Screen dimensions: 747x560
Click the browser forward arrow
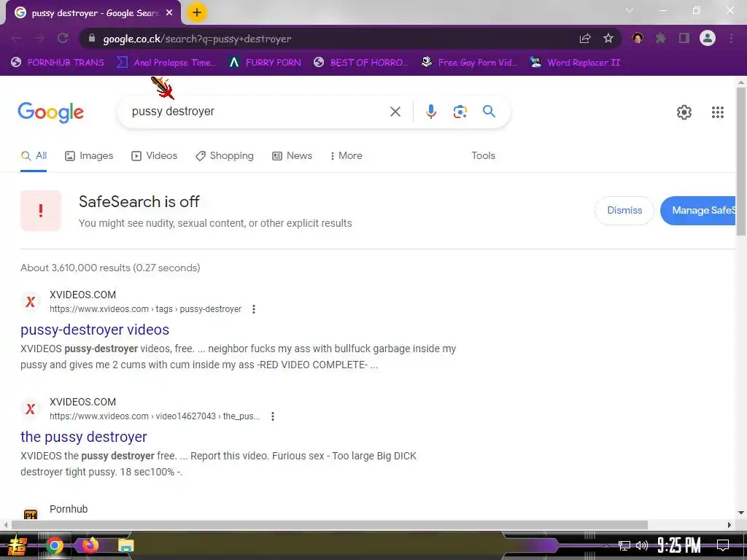click(39, 39)
